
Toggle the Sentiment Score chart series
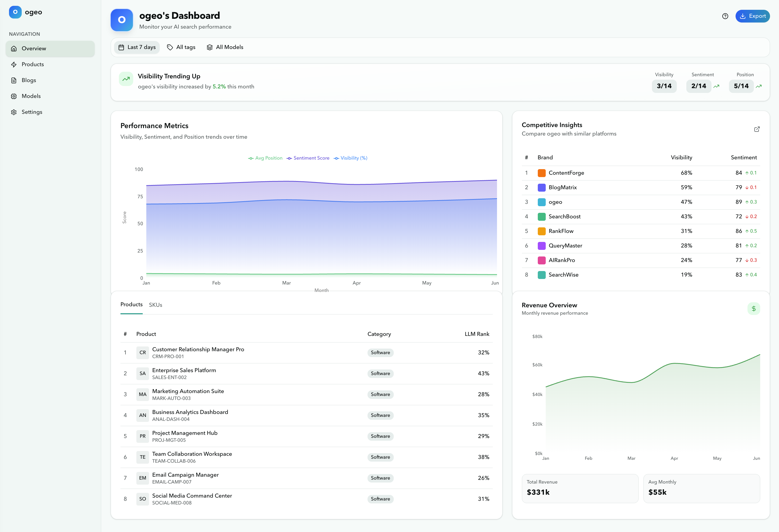(308, 158)
